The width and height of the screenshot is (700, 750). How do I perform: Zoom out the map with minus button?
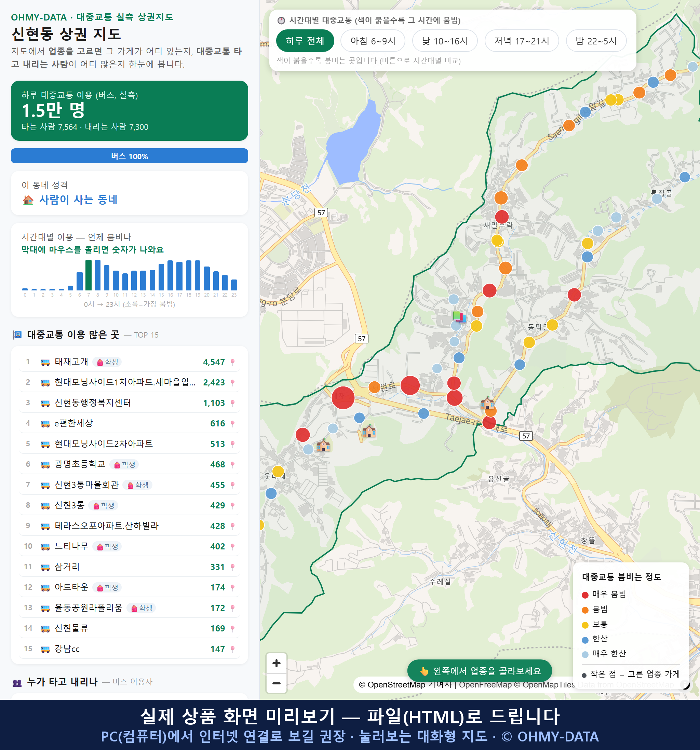coord(277,683)
